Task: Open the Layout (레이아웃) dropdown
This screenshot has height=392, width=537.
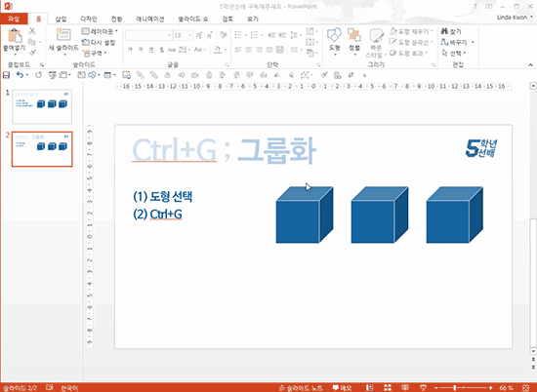Action: point(100,31)
